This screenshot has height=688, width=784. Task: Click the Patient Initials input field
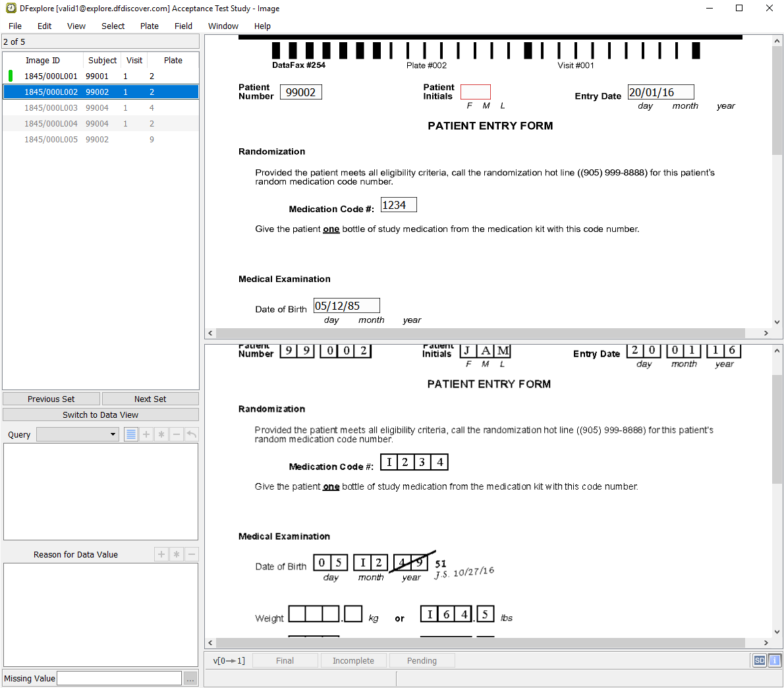pyautogui.click(x=475, y=92)
